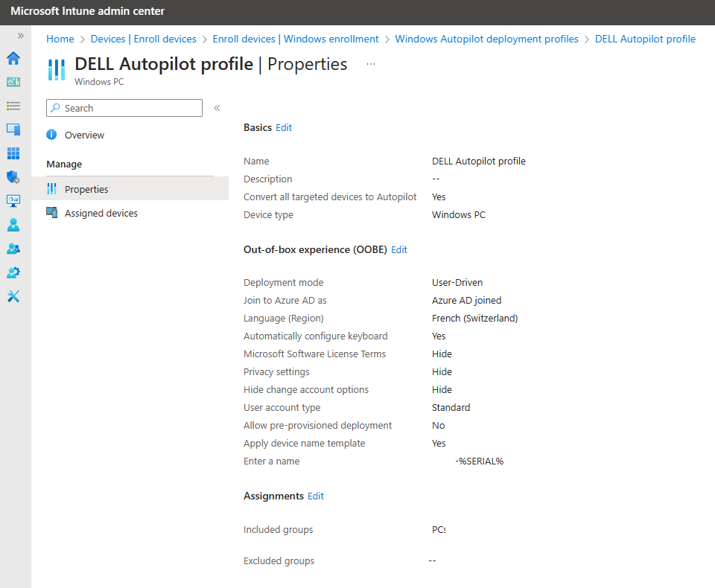The width and height of the screenshot is (715, 588).
Task: Click the DELL Autopilot profile breadcrumb
Action: [645, 39]
